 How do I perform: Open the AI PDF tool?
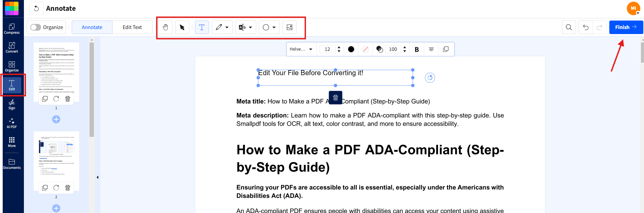click(x=12, y=123)
